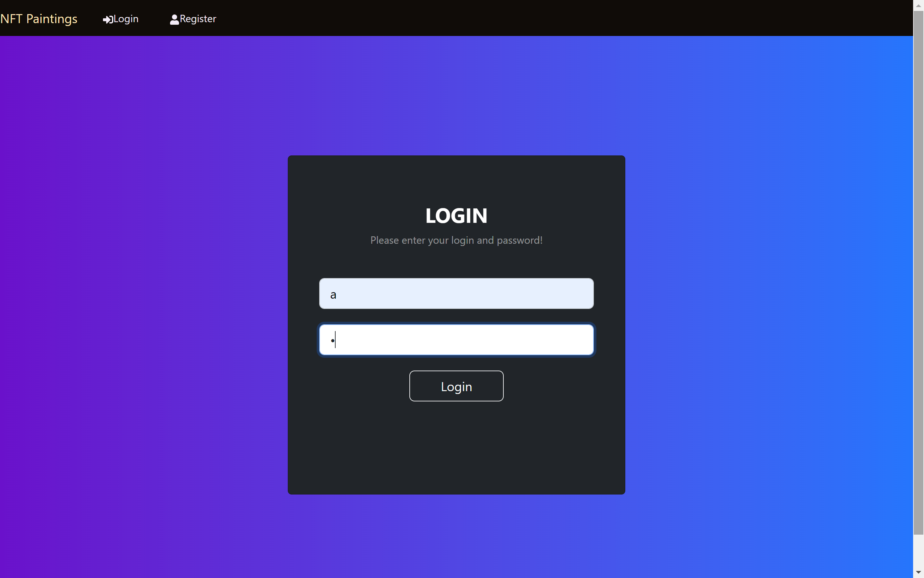Click the scrollbar down arrow
The width and height of the screenshot is (924, 578).
pos(918,572)
